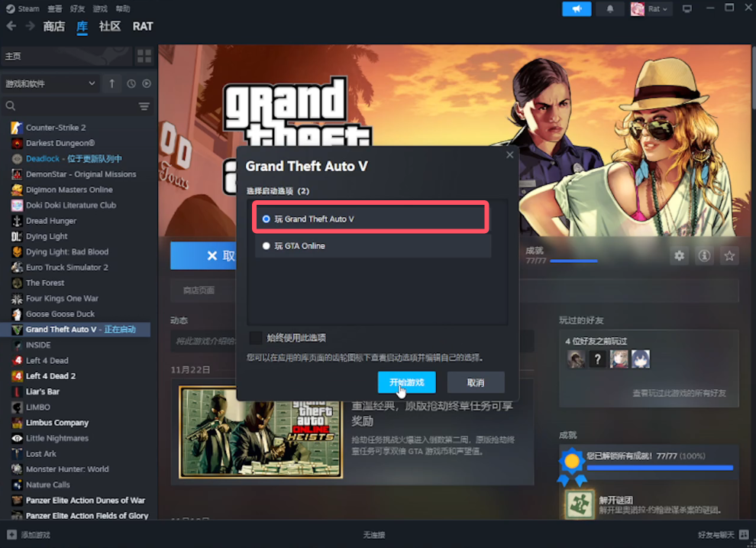756x548 pixels.
Task: Click the Darkest Dungeon game icon
Action: tap(17, 143)
